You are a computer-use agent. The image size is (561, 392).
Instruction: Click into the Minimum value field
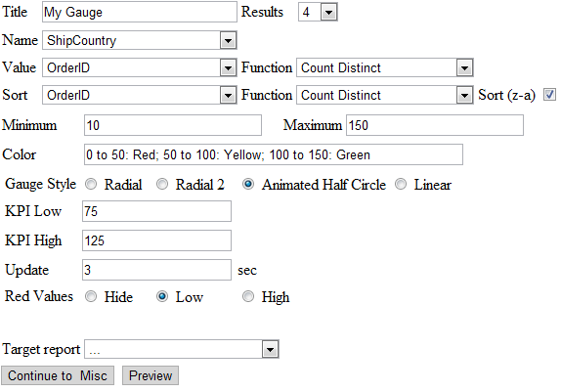pyautogui.click(x=173, y=125)
